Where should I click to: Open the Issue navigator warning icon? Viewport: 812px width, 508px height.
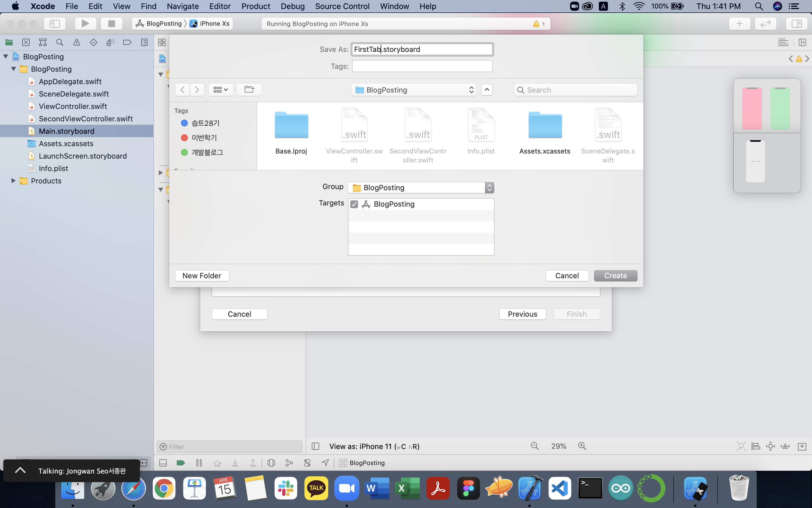point(76,42)
